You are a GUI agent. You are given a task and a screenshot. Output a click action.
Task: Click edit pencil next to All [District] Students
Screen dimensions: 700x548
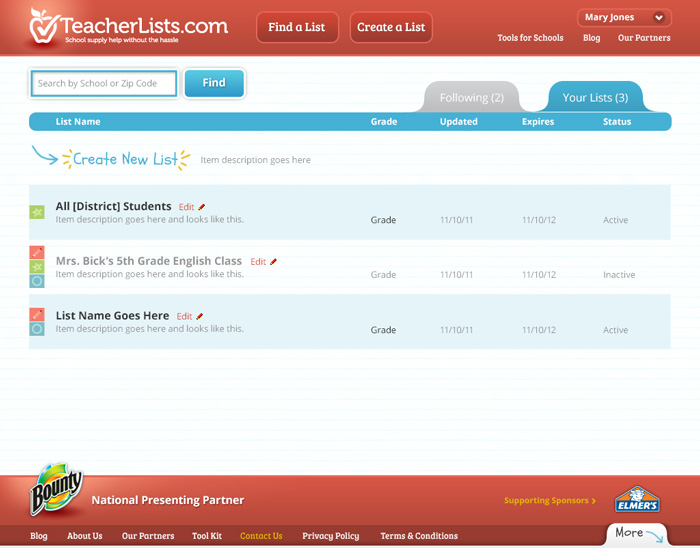coord(201,207)
